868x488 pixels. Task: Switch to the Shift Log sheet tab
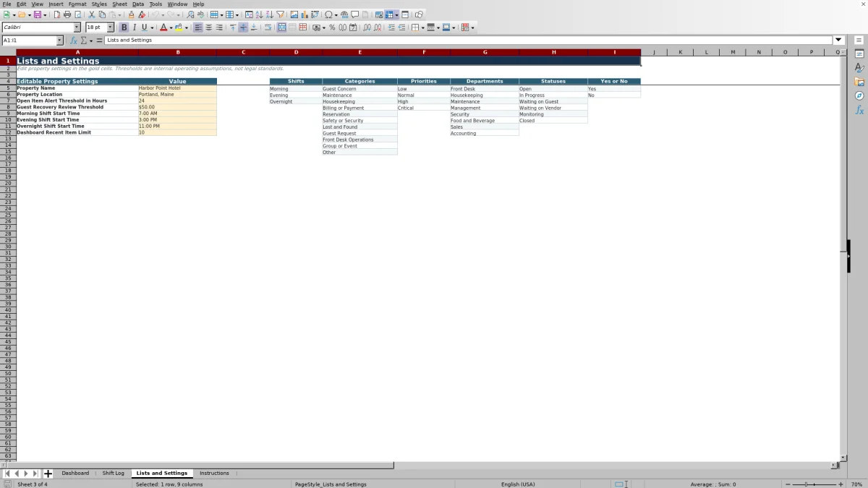(x=113, y=473)
